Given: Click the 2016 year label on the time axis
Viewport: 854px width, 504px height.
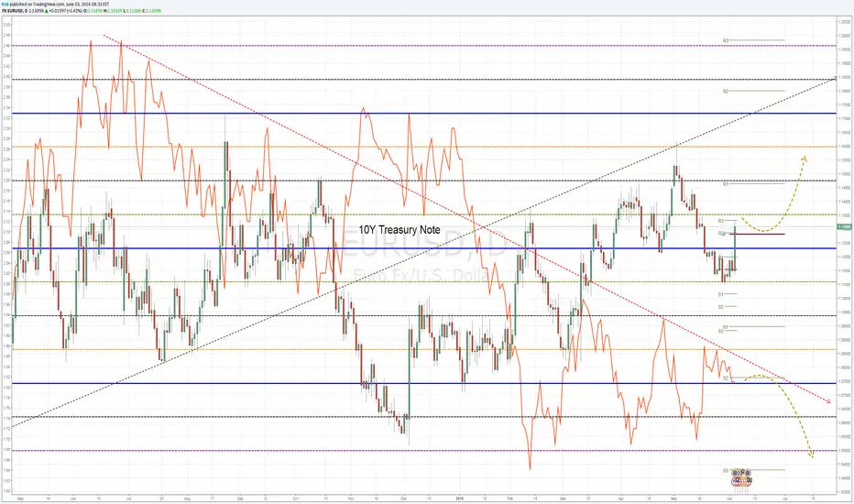Looking at the screenshot, I should point(460,499).
